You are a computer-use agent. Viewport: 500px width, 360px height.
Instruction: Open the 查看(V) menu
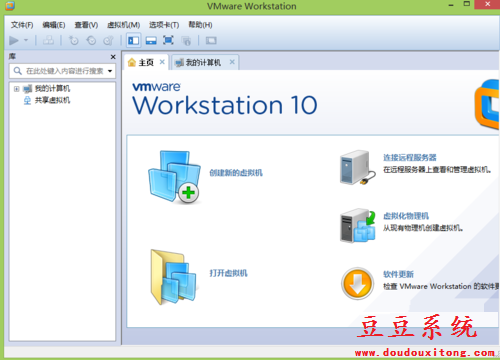point(86,25)
